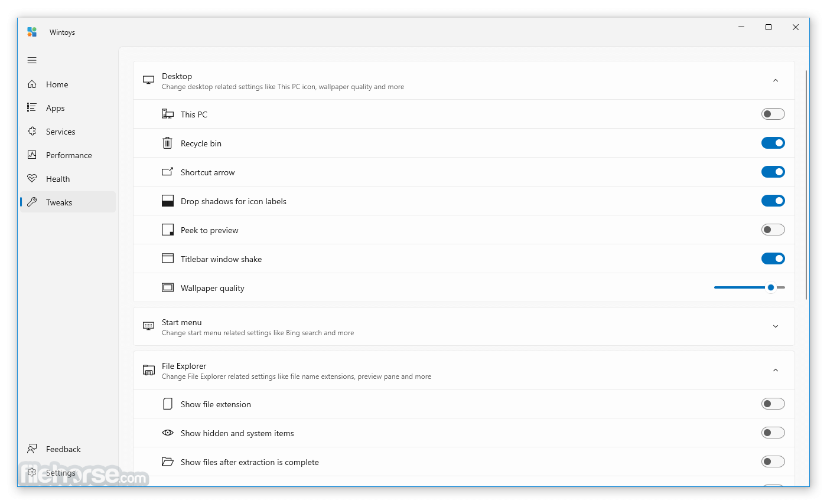Click the Shortcut arrow icon

pos(168,172)
